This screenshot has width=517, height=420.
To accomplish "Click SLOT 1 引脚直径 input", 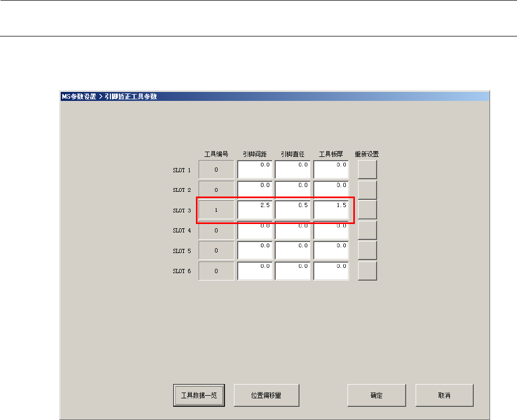I will pyautogui.click(x=293, y=170).
